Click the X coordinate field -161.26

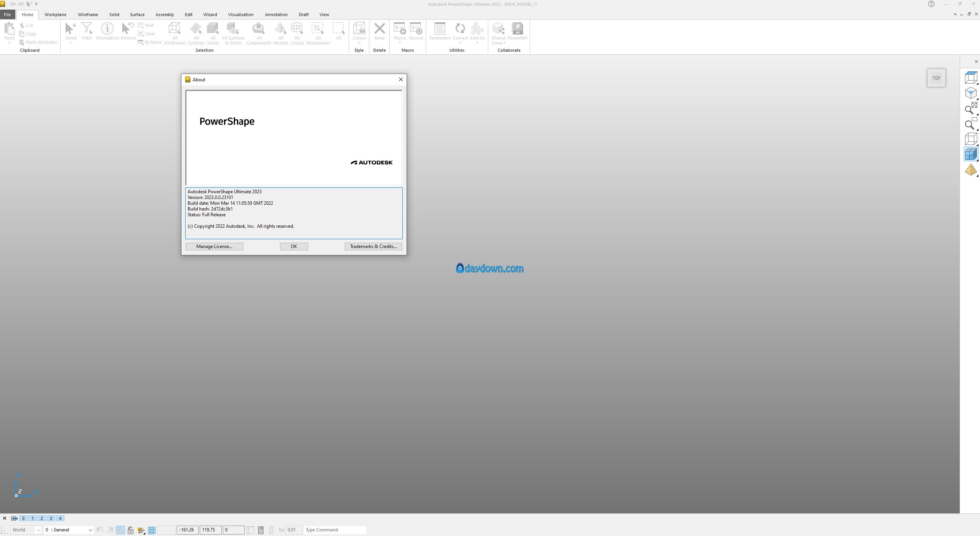coord(188,530)
